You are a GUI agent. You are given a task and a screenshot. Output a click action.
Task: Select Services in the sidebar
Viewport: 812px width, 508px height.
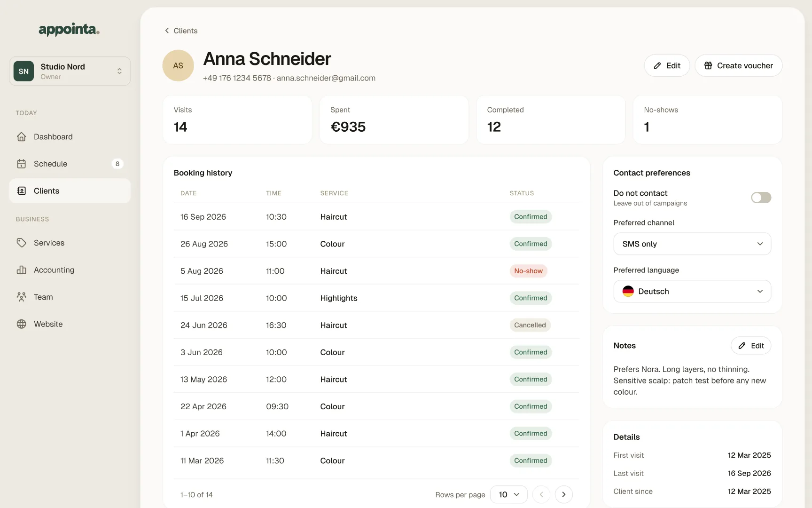pos(70,243)
